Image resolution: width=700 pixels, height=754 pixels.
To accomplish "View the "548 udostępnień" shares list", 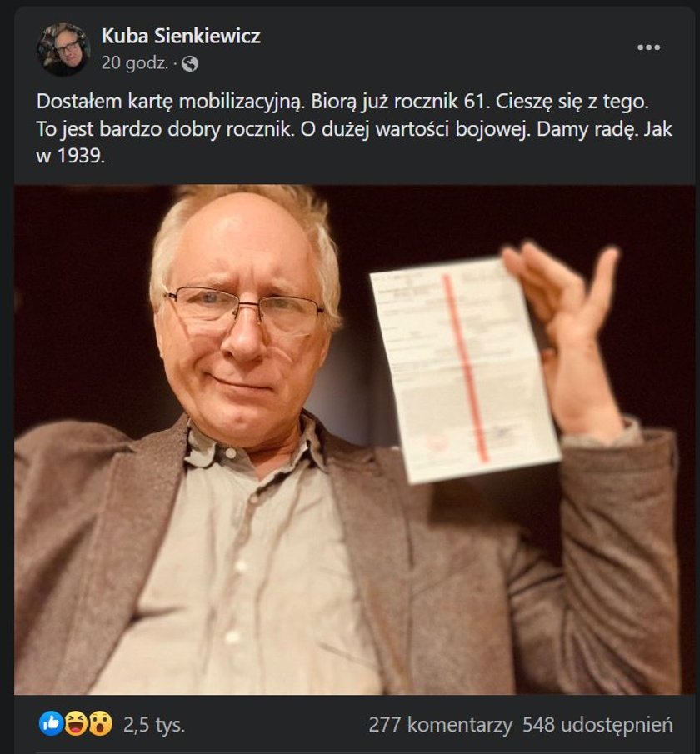I will [597, 725].
